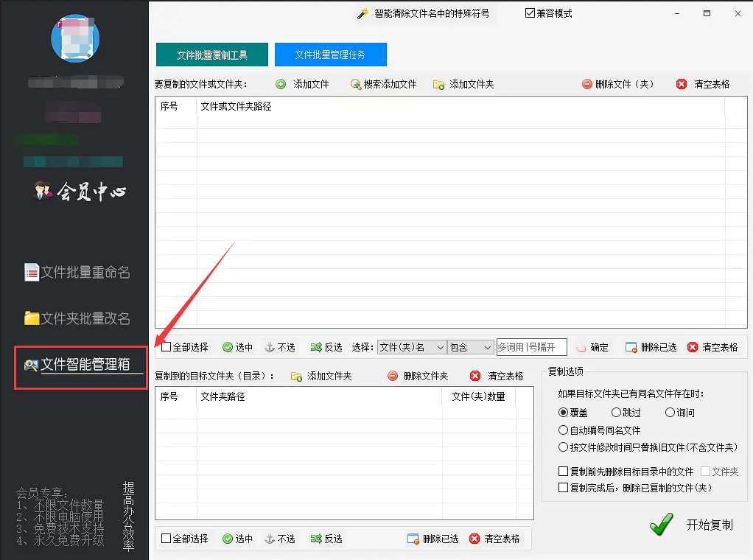Image resolution: width=753 pixels, height=560 pixels.
Task: Select replace old files by modified time radio
Action: (x=564, y=447)
